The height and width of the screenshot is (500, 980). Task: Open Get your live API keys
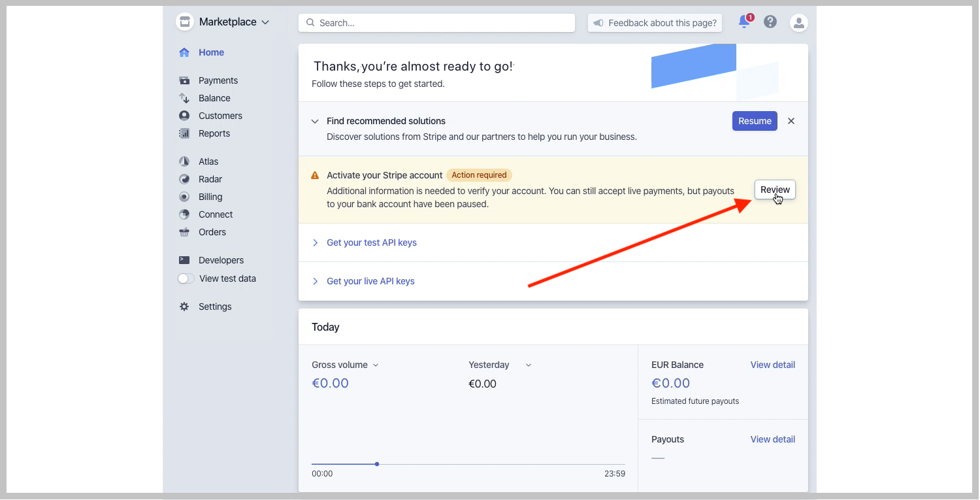(370, 281)
